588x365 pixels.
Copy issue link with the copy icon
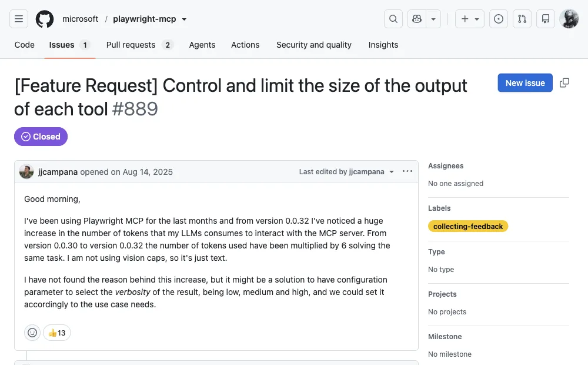click(564, 82)
